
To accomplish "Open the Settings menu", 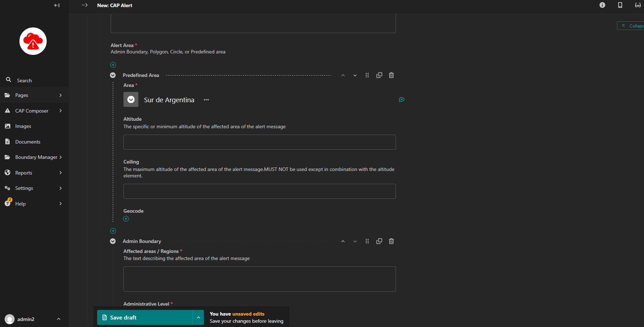I will tap(34, 188).
